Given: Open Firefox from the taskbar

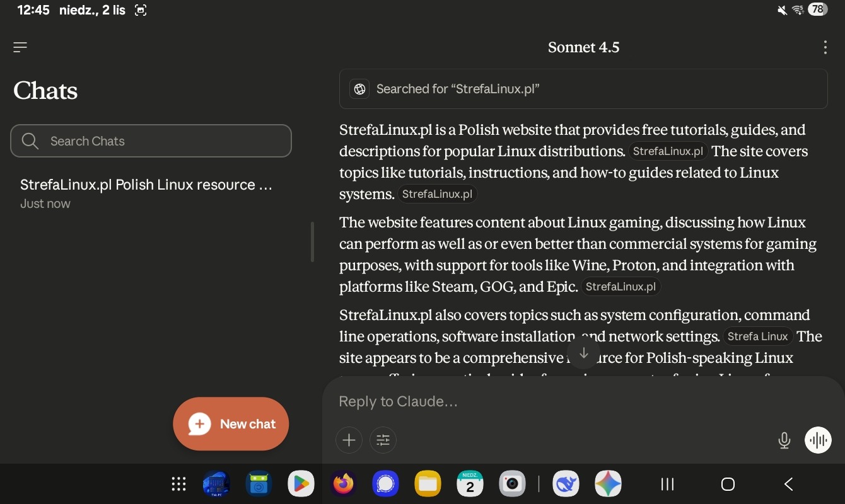Looking at the screenshot, I should (x=344, y=484).
